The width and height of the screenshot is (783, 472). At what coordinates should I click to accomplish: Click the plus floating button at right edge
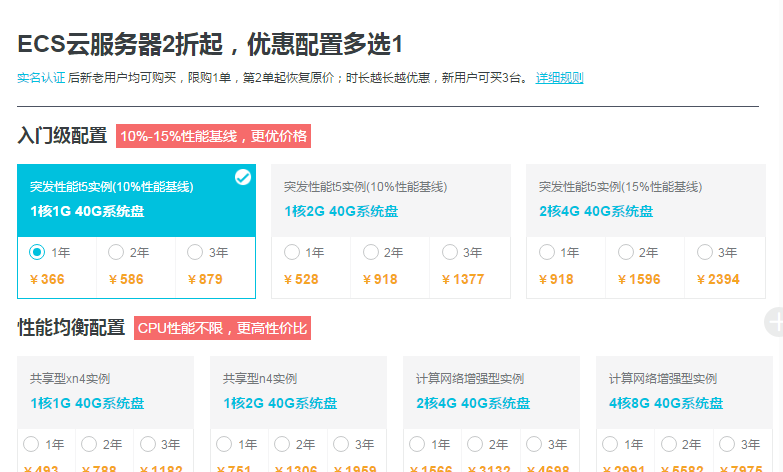point(775,322)
